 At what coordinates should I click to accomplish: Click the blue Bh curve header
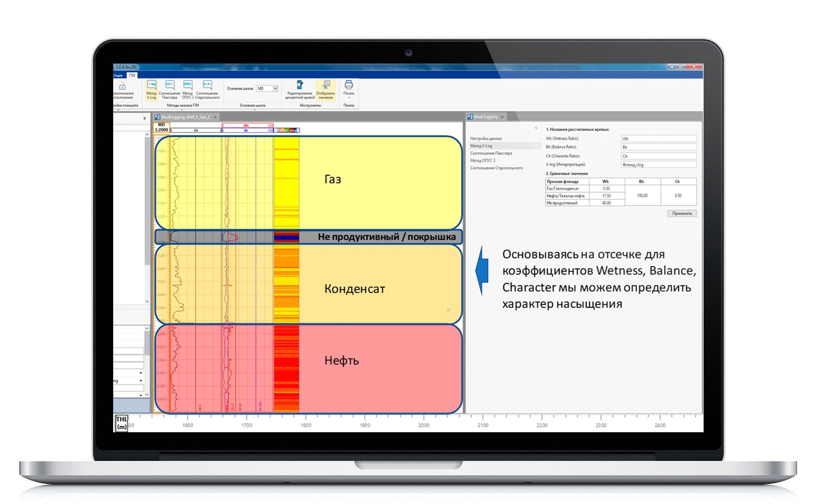[247, 130]
